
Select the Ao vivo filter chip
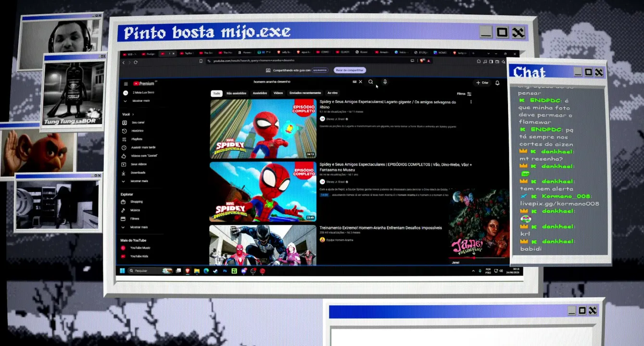click(332, 93)
